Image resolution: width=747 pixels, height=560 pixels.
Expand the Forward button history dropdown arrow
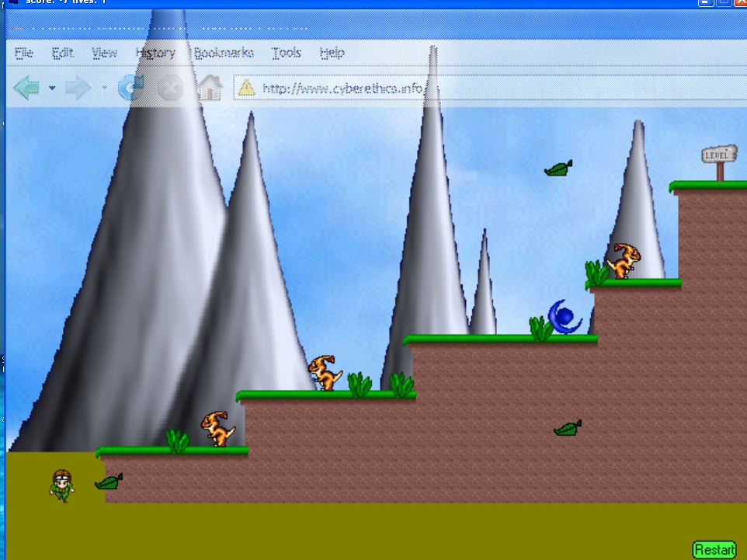click(x=104, y=89)
